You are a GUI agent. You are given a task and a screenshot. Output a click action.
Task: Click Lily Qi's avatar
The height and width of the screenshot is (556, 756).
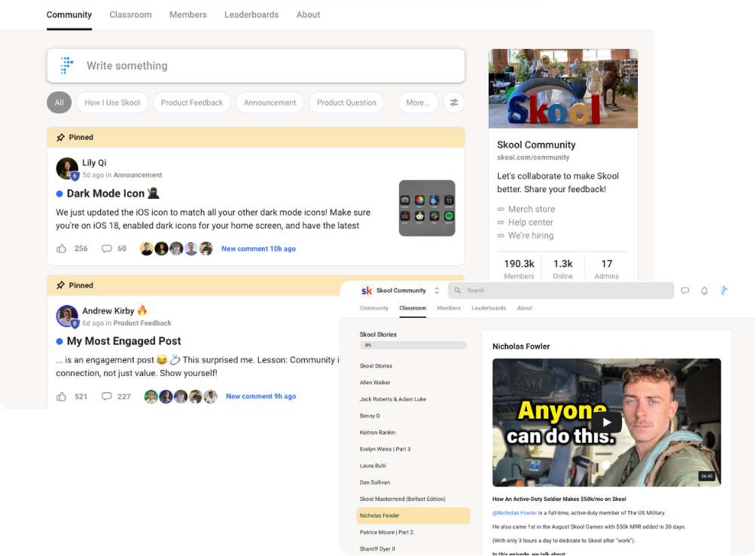(67, 168)
